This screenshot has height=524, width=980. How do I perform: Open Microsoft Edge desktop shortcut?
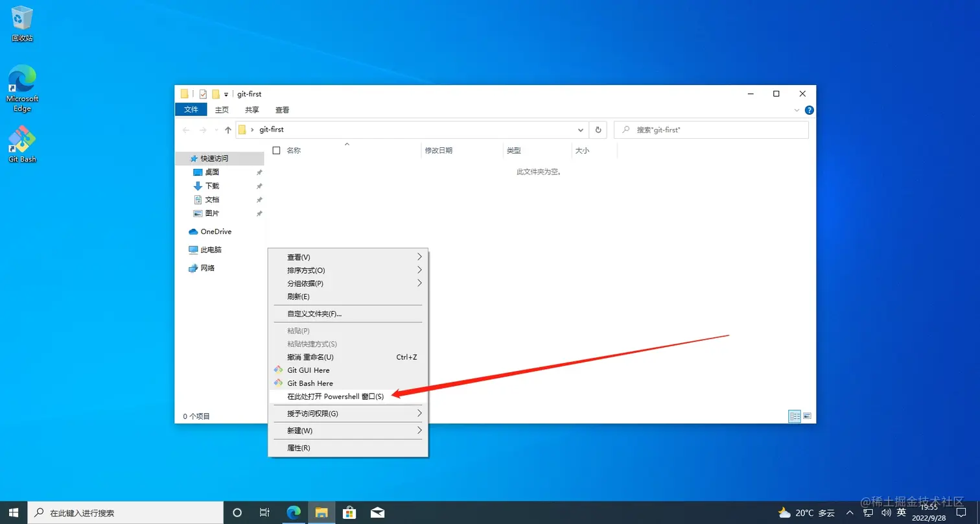click(22, 88)
